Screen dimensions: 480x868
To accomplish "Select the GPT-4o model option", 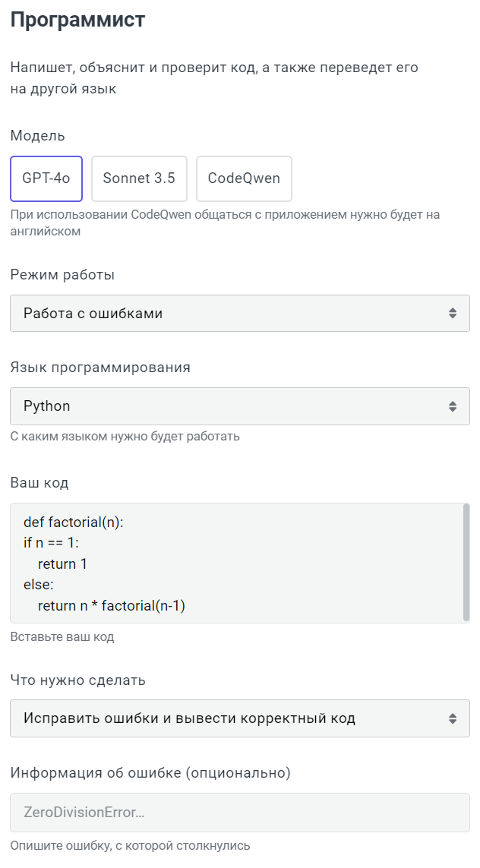I will tap(46, 178).
